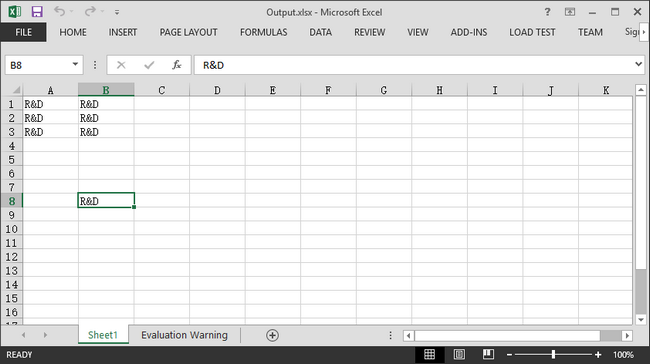Toggle Ribbon Display Options button
Viewport: 650px width, 364px height.
point(570,12)
